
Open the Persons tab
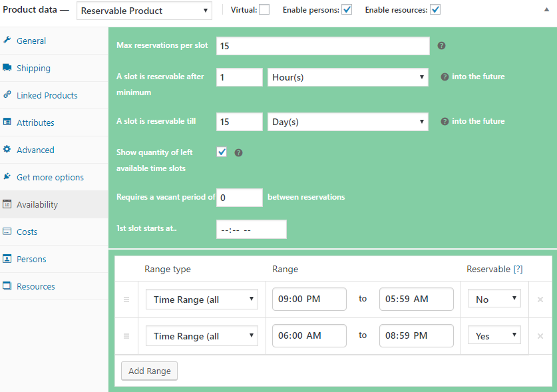point(31,259)
